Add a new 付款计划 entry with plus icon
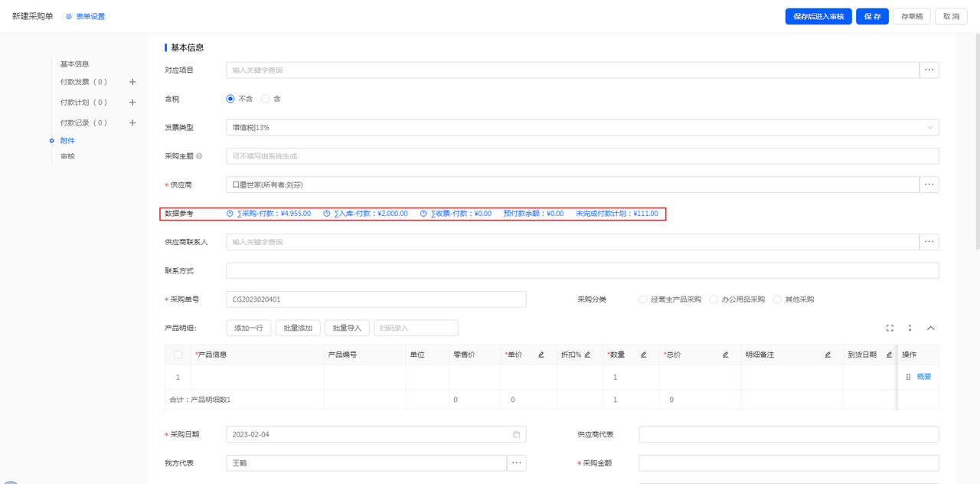Viewport: 980px width, 484px height. point(132,103)
